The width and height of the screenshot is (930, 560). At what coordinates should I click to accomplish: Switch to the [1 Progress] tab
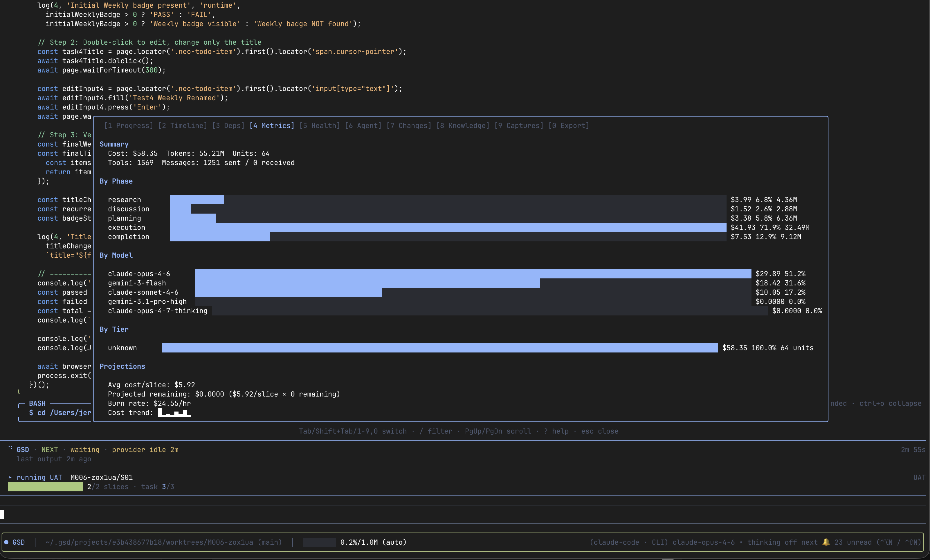point(128,126)
